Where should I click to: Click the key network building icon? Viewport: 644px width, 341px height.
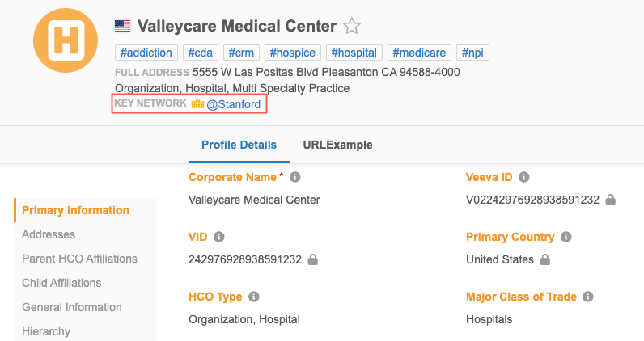point(197,104)
